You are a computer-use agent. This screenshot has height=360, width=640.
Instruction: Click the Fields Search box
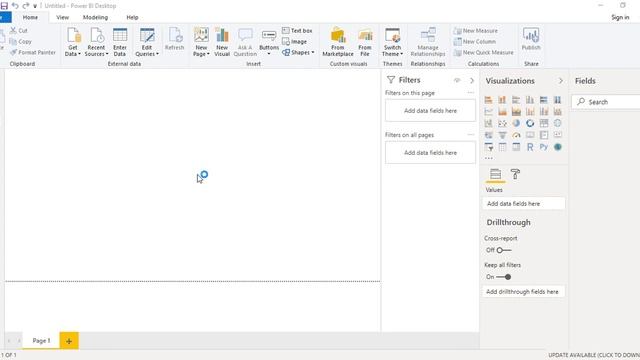(x=606, y=102)
